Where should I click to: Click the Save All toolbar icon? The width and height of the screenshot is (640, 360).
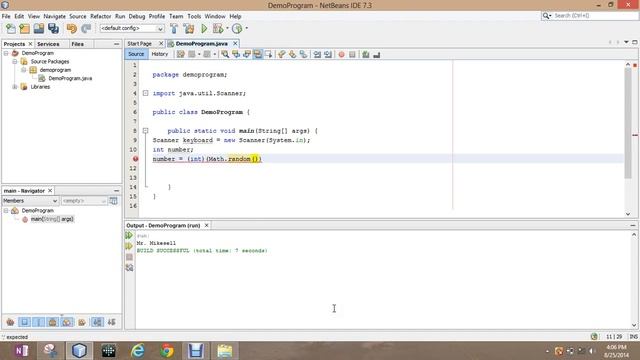(x=53, y=29)
